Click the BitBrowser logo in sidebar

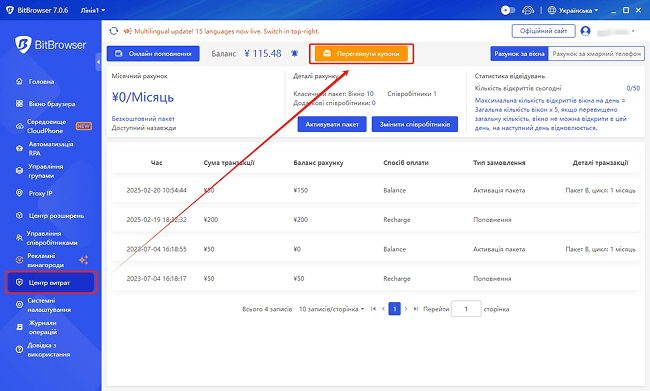(x=51, y=44)
